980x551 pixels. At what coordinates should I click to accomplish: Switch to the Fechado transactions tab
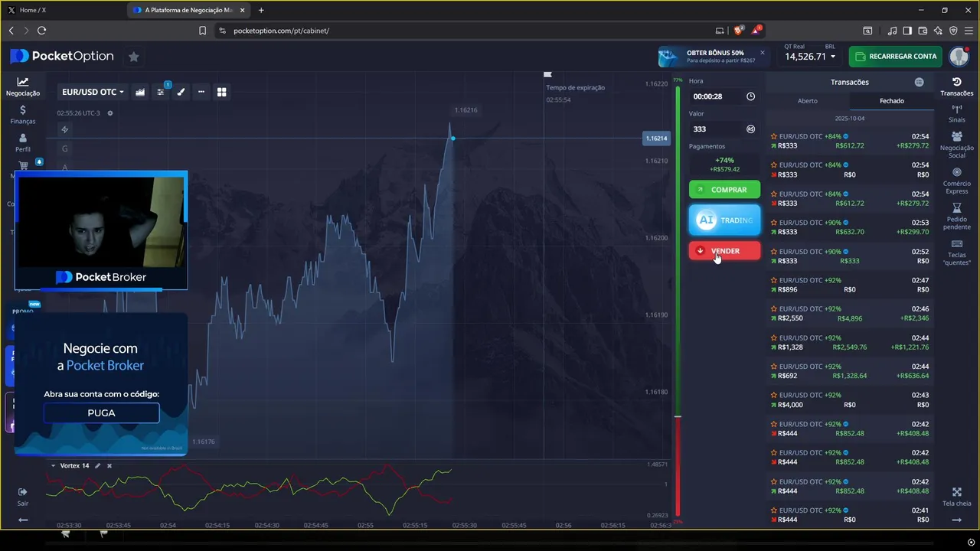891,101
